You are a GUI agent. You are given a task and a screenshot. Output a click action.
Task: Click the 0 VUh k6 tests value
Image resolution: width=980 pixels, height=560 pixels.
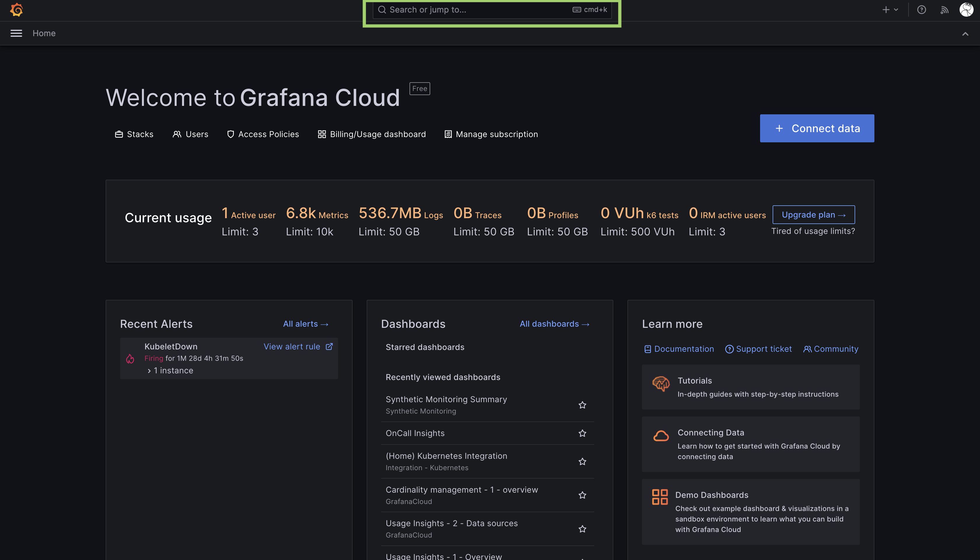pos(639,213)
